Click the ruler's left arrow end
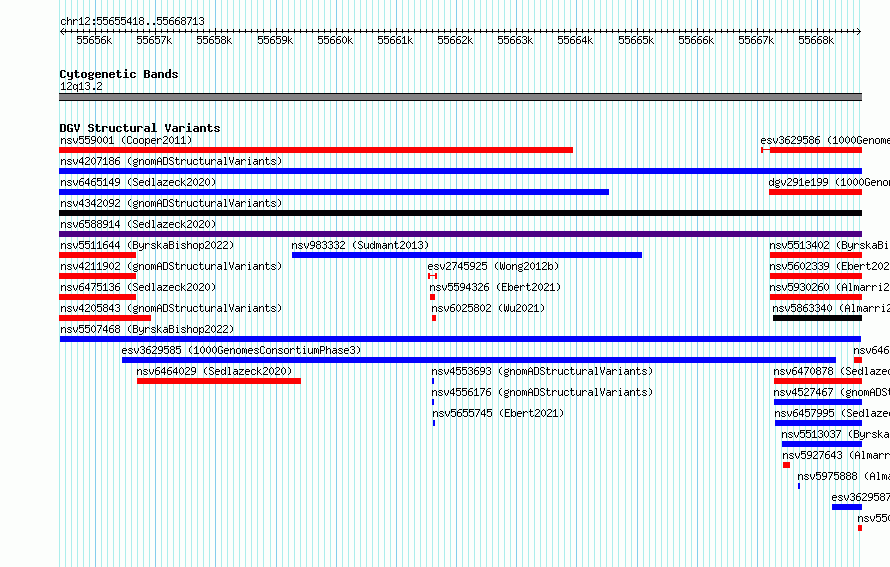The width and height of the screenshot is (890, 567). point(62,32)
